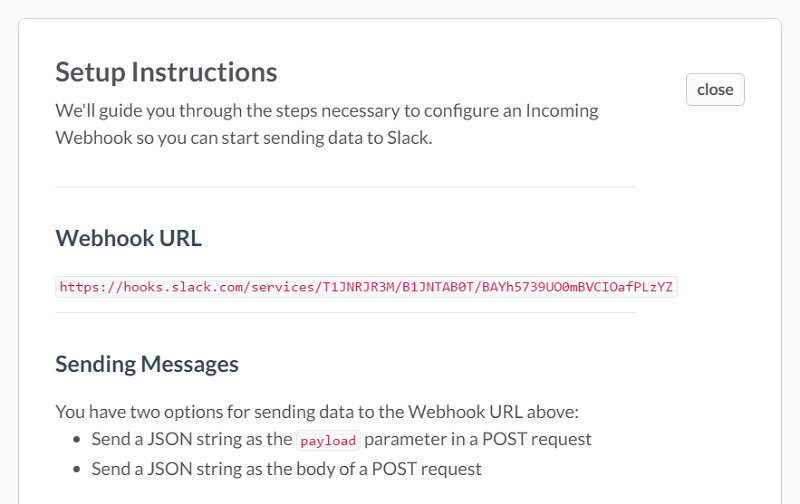Click the final token BAYh5739UO0mBVCIOafPLzYZ

[578, 287]
